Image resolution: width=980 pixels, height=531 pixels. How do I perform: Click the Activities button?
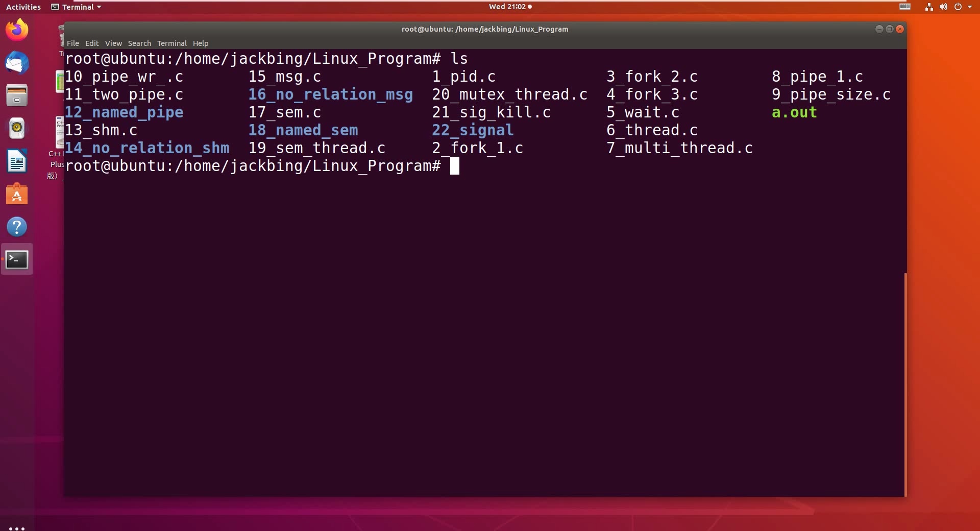[x=23, y=7]
